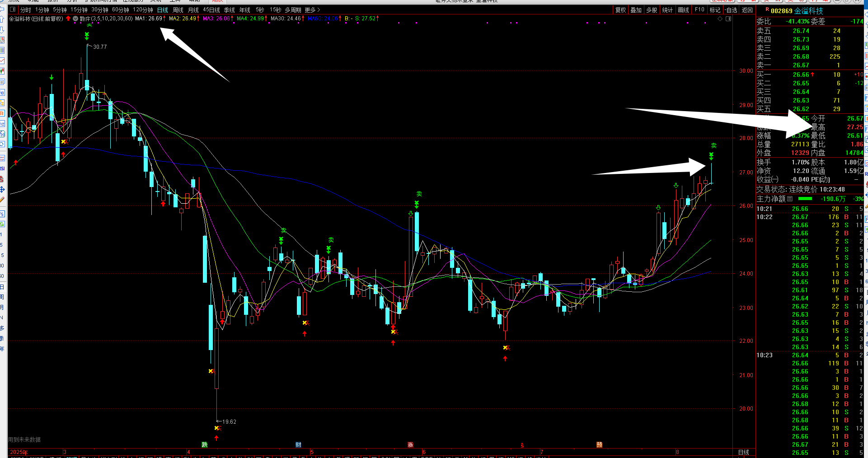Open the 多周期 multi-period view
The height and width of the screenshot is (458, 868).
(x=293, y=10)
